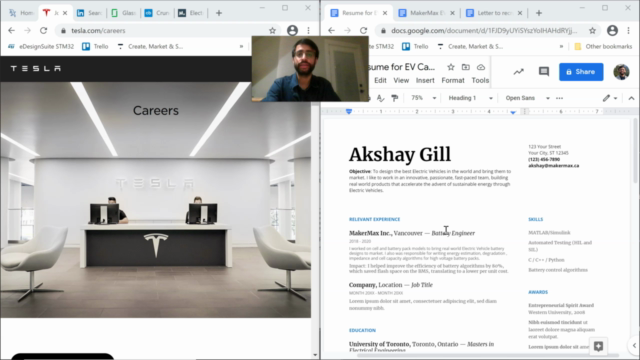Click the left indent marker on the ruler

(349, 111)
